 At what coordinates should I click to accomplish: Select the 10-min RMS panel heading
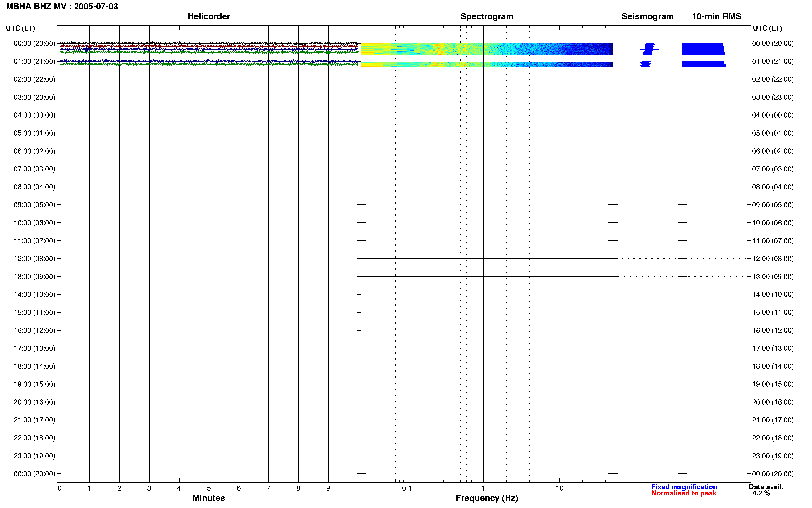pyautogui.click(x=716, y=16)
